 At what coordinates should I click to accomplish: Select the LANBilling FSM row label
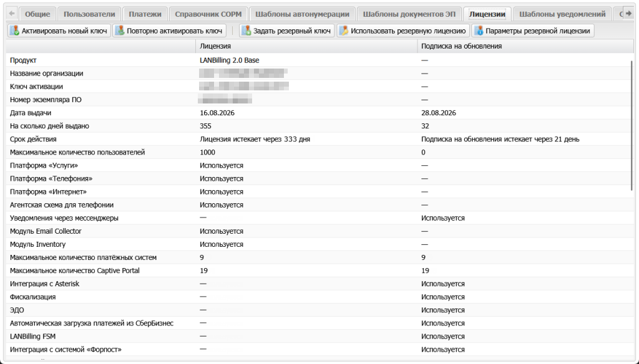[32, 337]
